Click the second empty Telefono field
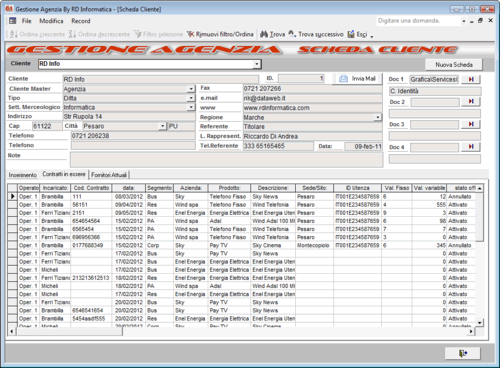Viewport: 500px width, 368px height. tap(133, 145)
